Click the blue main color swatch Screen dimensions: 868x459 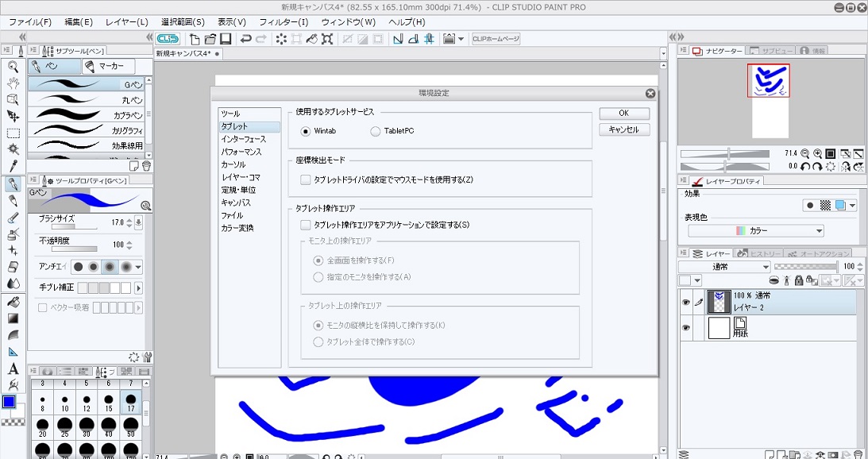(8, 402)
